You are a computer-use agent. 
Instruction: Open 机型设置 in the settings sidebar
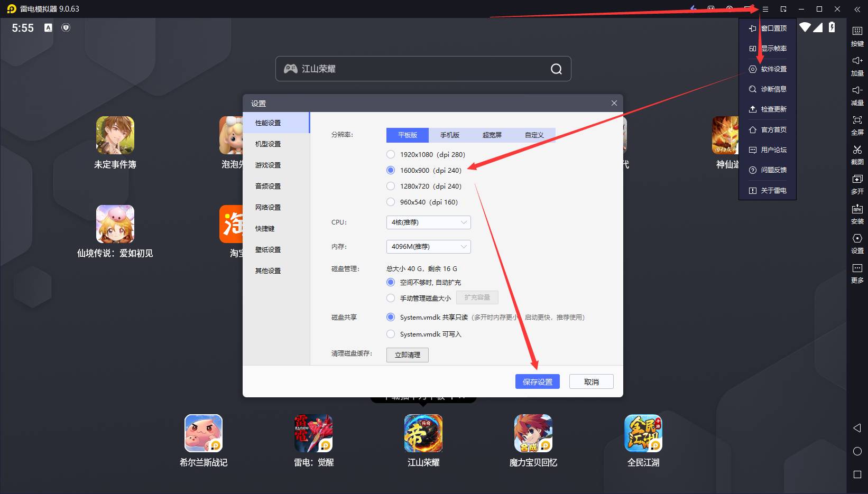click(x=268, y=144)
